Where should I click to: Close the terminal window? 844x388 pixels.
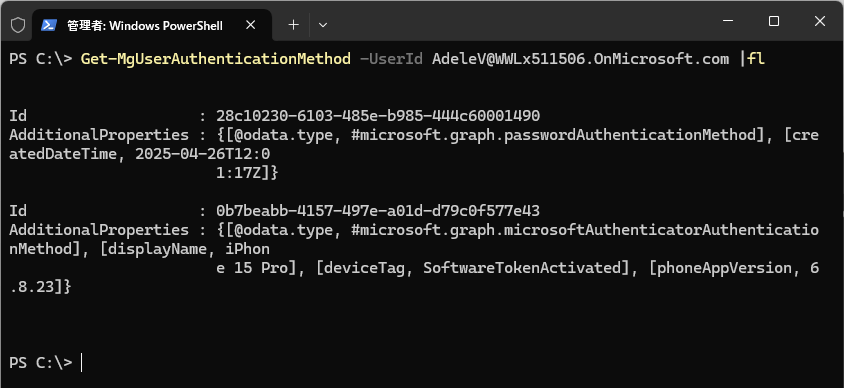820,21
